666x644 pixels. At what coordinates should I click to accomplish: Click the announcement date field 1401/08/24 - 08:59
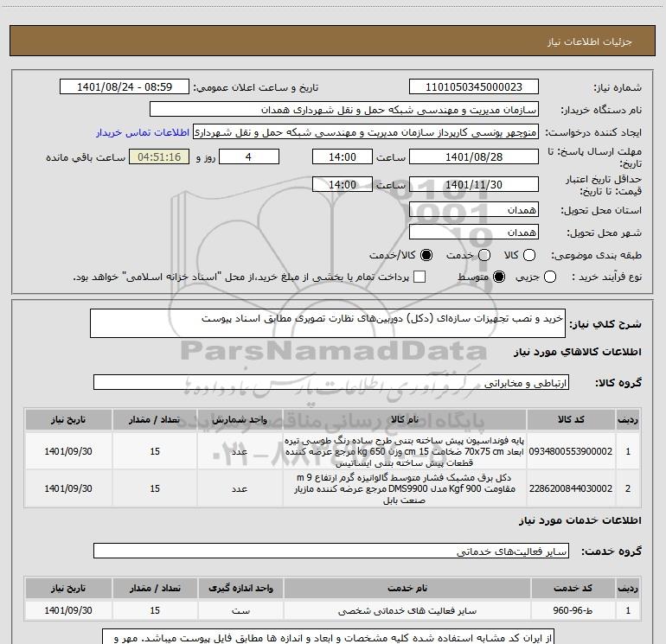point(125,87)
